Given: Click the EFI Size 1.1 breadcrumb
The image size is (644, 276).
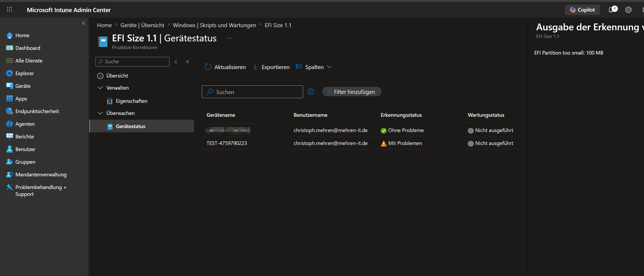Looking at the screenshot, I should click(x=278, y=25).
